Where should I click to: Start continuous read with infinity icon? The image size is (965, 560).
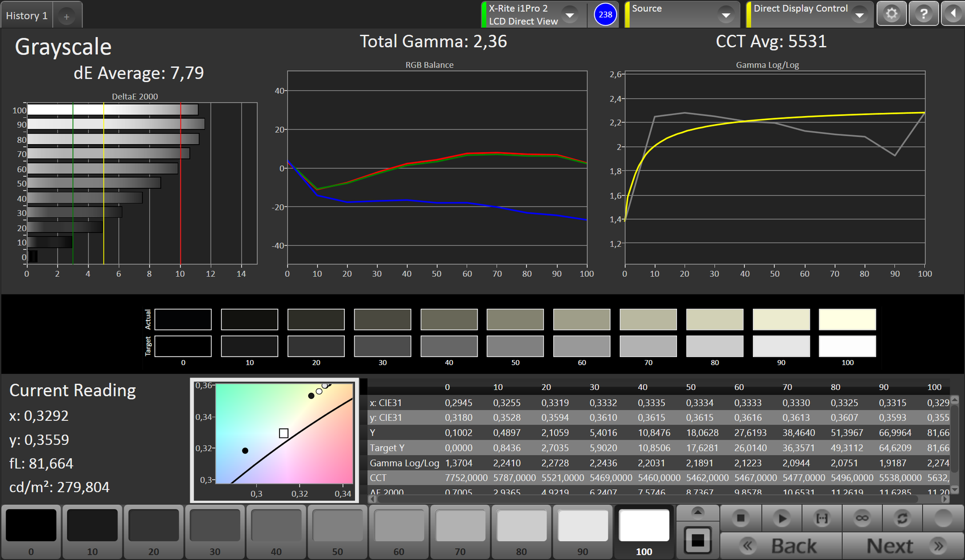pos(862,518)
